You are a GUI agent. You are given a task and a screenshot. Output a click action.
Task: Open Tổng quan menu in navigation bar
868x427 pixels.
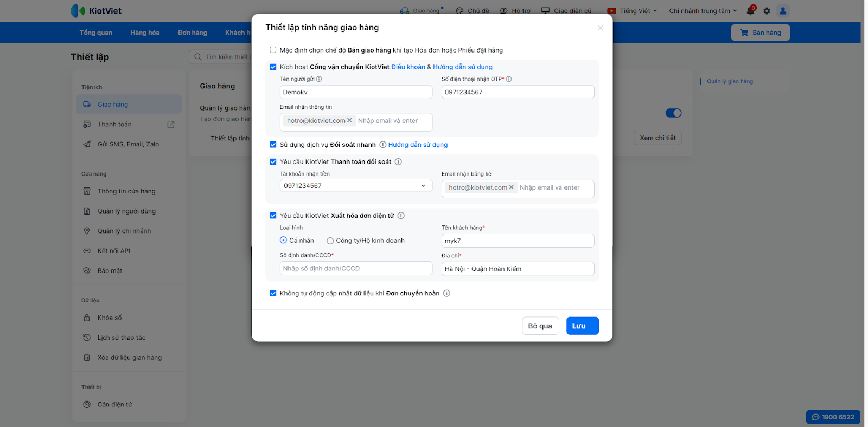[x=96, y=33]
